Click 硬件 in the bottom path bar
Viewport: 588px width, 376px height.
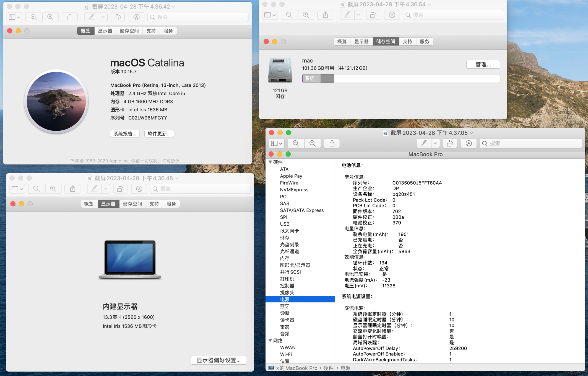click(x=328, y=368)
